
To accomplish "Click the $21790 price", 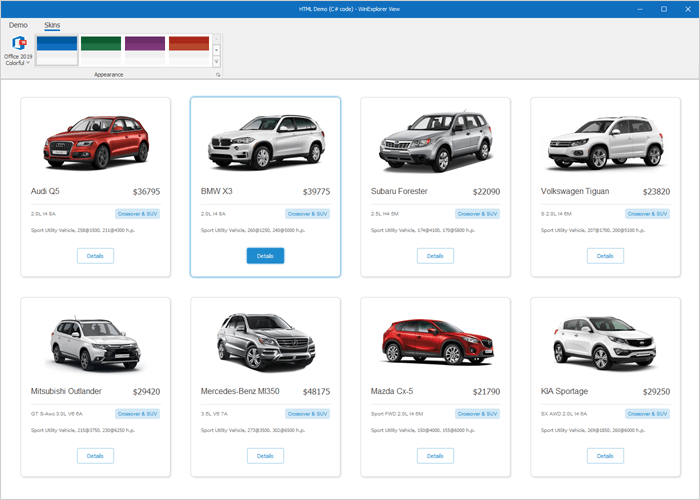I will pyautogui.click(x=487, y=392).
